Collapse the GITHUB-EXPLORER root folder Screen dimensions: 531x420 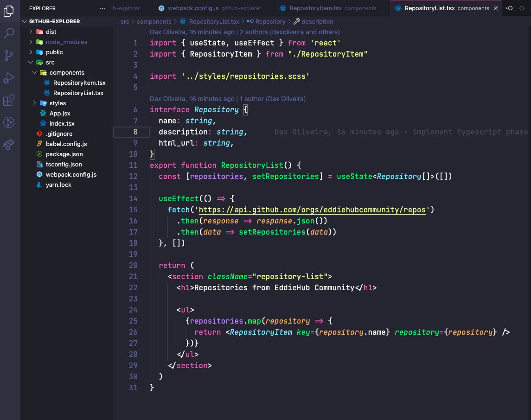click(x=25, y=21)
